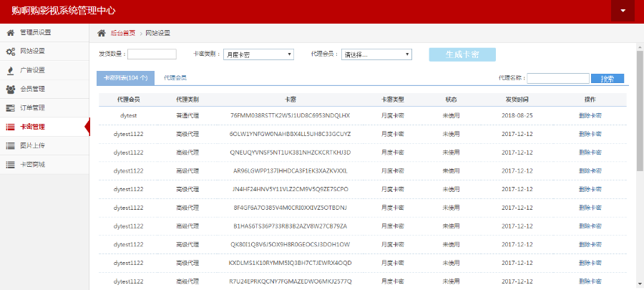Click 删除卡密 for card starting QK80I1Q8V6J5
The width and height of the screenshot is (644, 290).
point(590,244)
